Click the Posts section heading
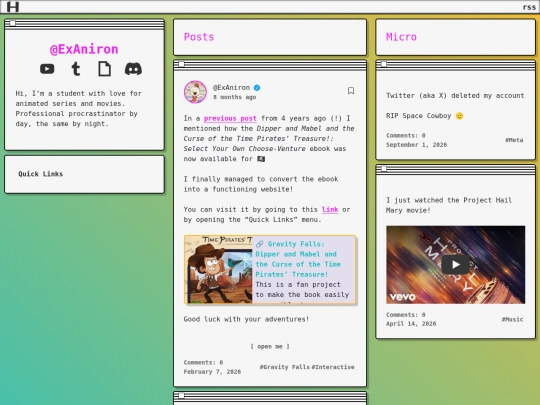Image resolution: width=540 pixels, height=405 pixels. 199,37
